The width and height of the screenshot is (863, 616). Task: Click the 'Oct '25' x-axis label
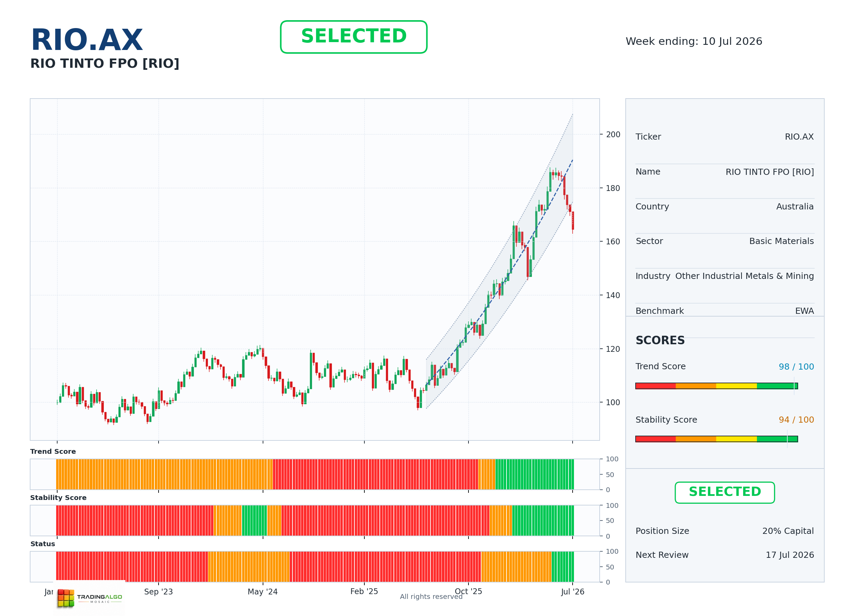pos(468,591)
